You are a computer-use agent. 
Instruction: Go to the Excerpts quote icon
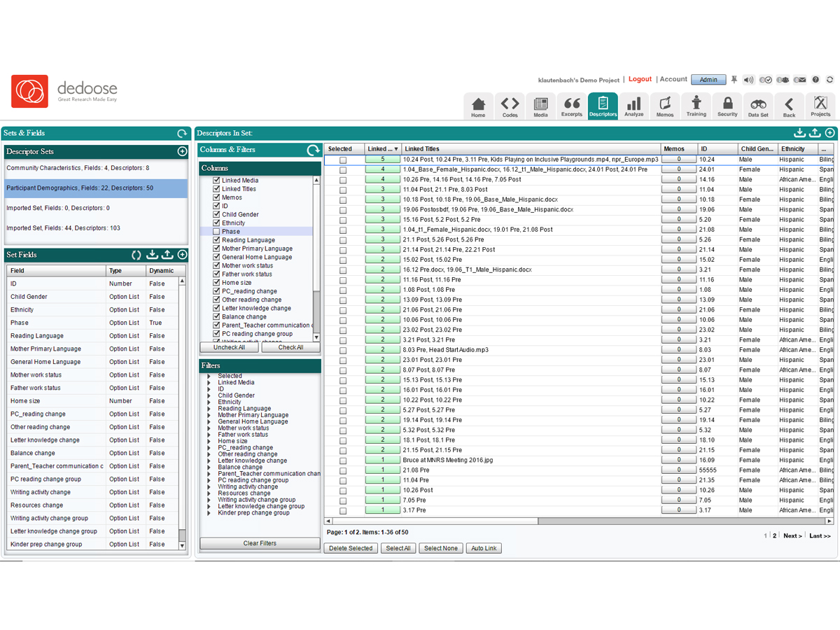tap(572, 106)
